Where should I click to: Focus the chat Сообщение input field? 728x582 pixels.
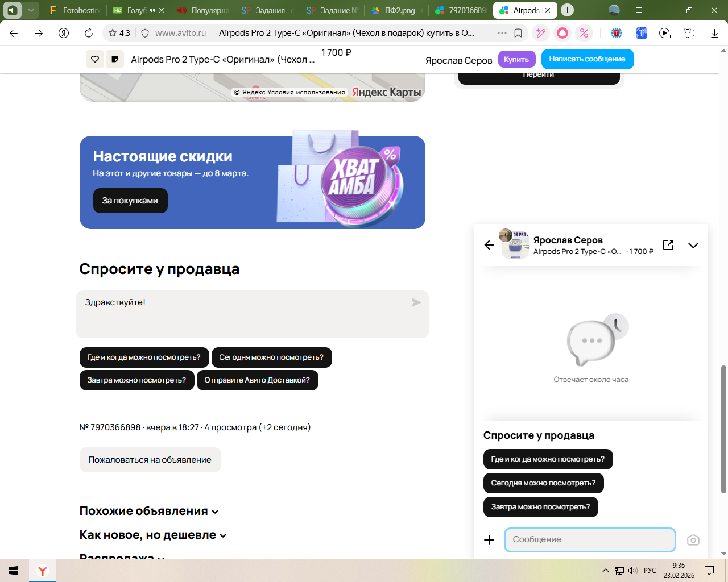tap(590, 540)
